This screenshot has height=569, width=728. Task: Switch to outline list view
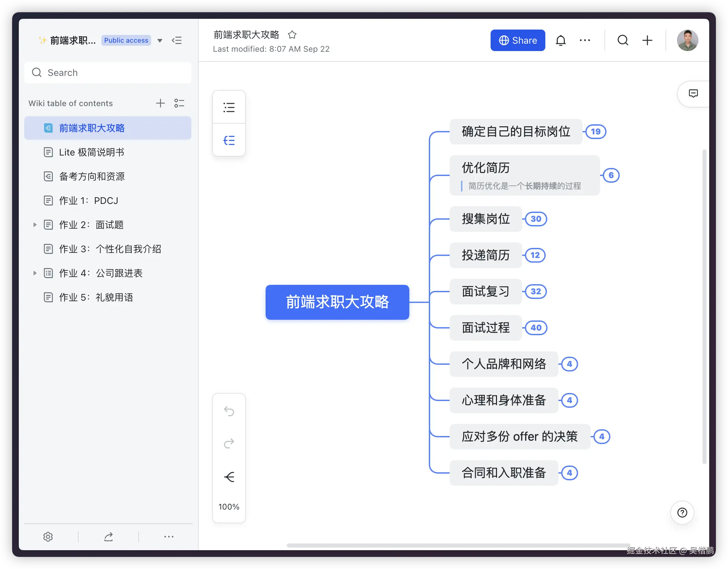pos(229,107)
